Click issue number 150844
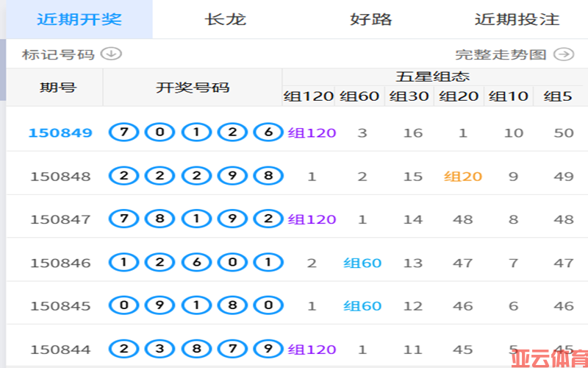 point(60,350)
